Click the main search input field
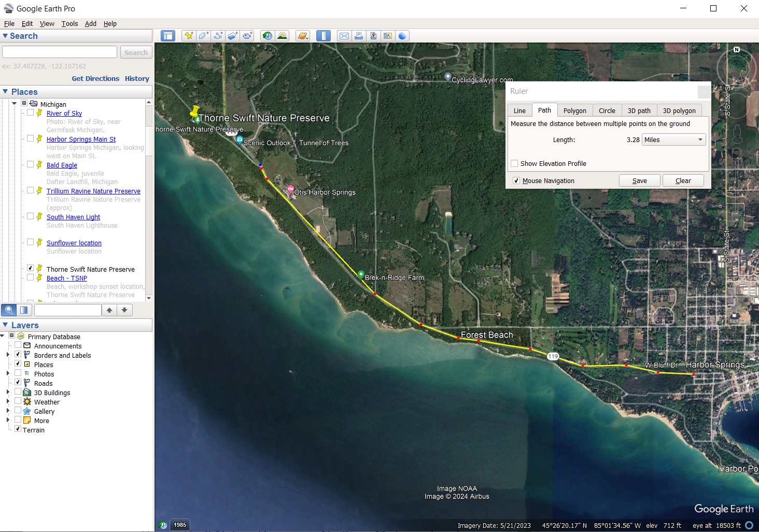759x532 pixels. 60,52
